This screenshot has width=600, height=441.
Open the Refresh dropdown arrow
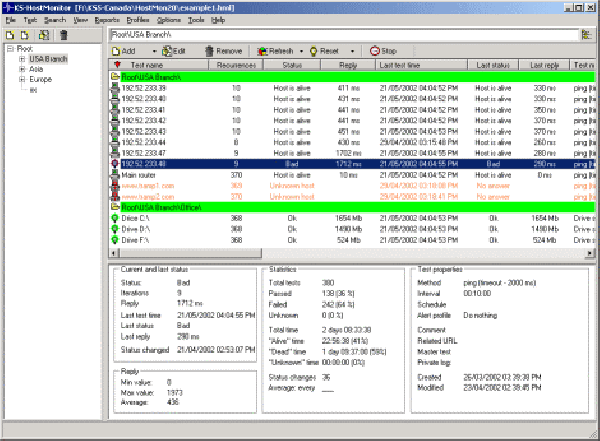(299, 50)
